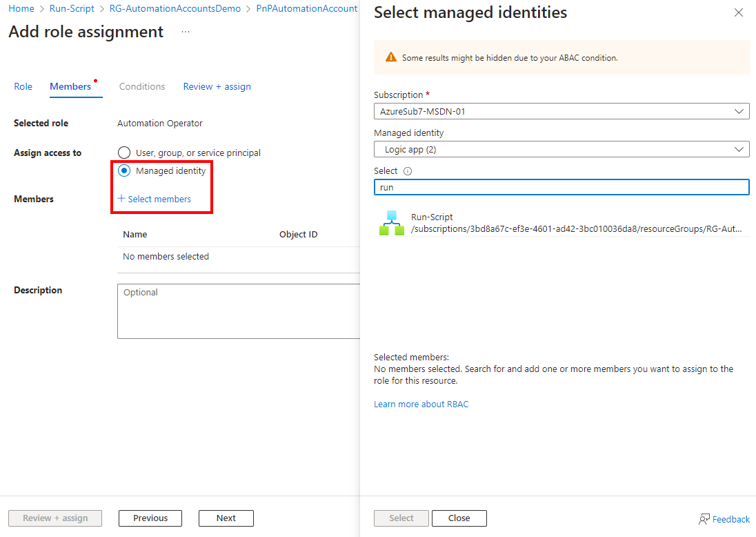Click the info icon beside Select label

tap(408, 171)
